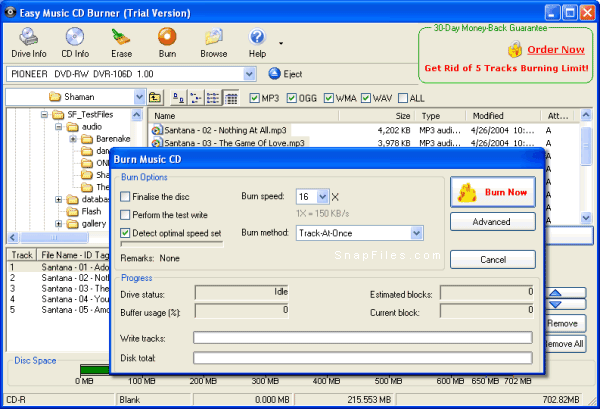Viewport: 600px width, 409px height.
Task: Open the Burn method Track-At-Once dropdown
Action: 416,233
